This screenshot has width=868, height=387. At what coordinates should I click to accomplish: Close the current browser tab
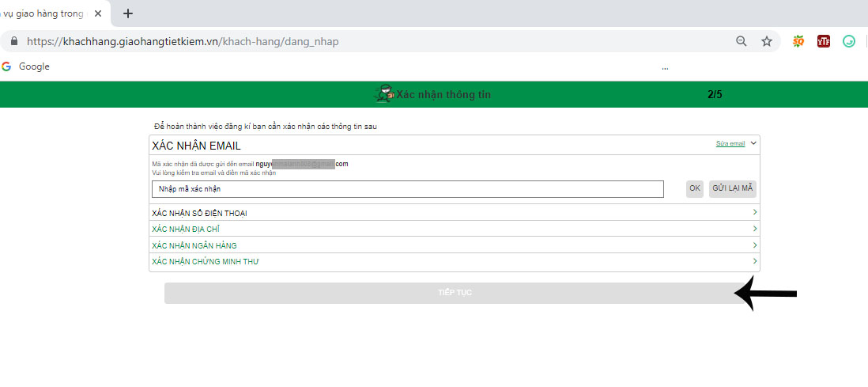coord(98,13)
